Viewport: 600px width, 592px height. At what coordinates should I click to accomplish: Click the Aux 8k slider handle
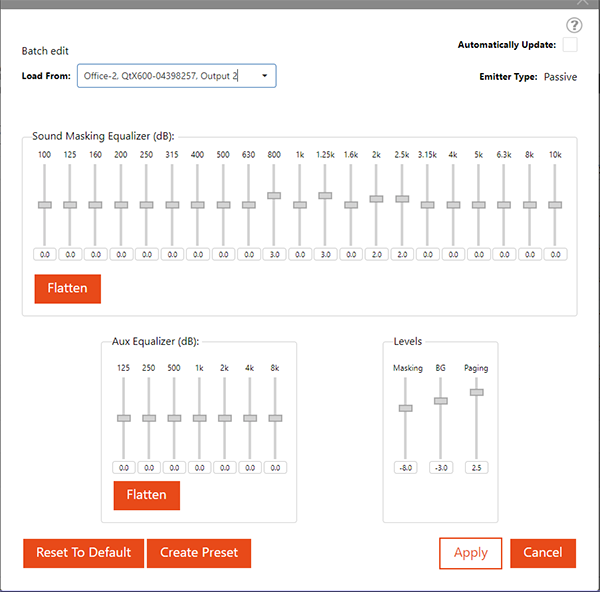pyautogui.click(x=275, y=418)
